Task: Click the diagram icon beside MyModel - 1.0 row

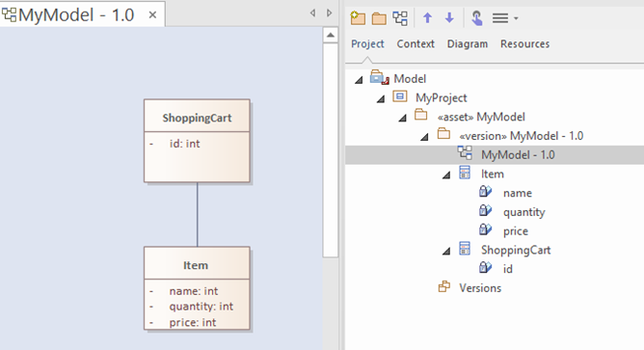Action: pos(465,152)
